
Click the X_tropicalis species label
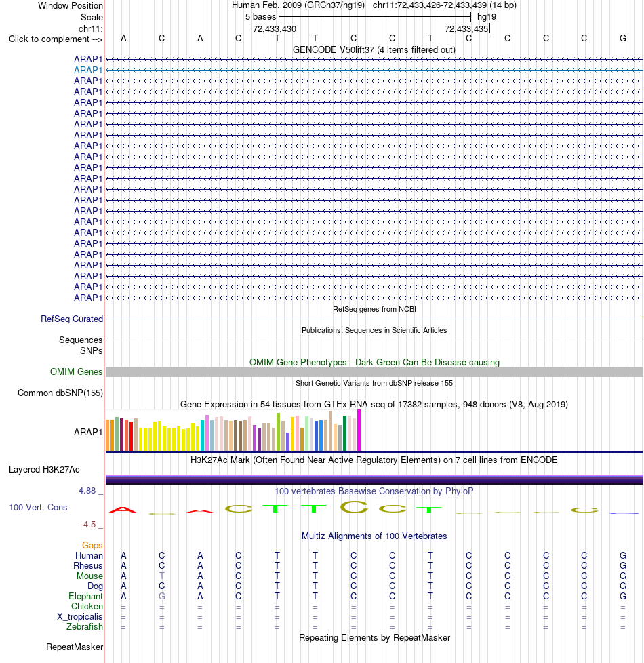(x=80, y=616)
